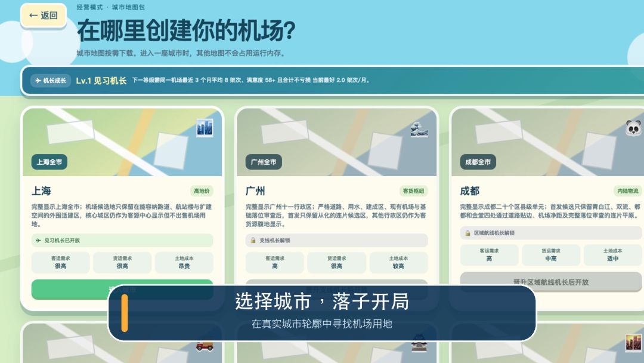Click lock icon beside 区域航线机长解锁
Screen dimensions: 644x363
point(467,233)
